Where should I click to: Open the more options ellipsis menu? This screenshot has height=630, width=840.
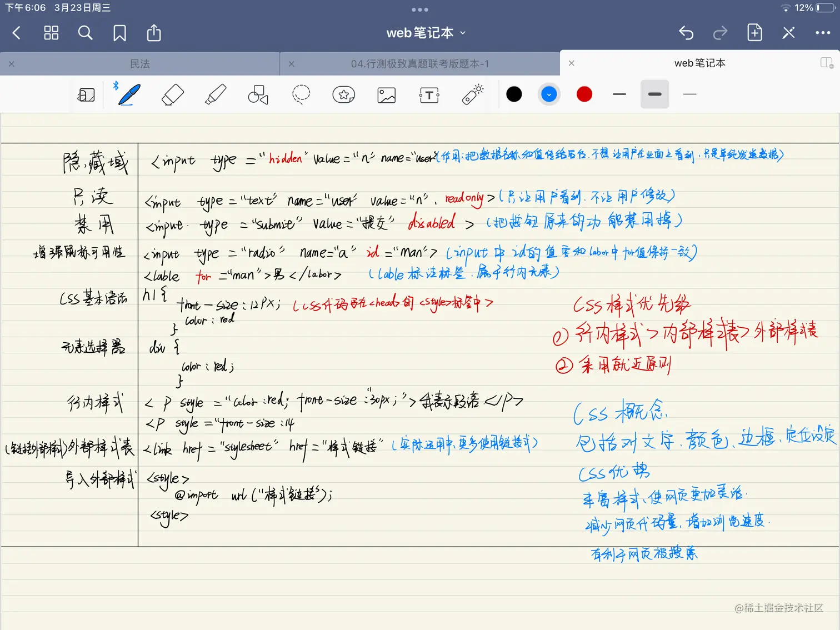[x=823, y=33]
